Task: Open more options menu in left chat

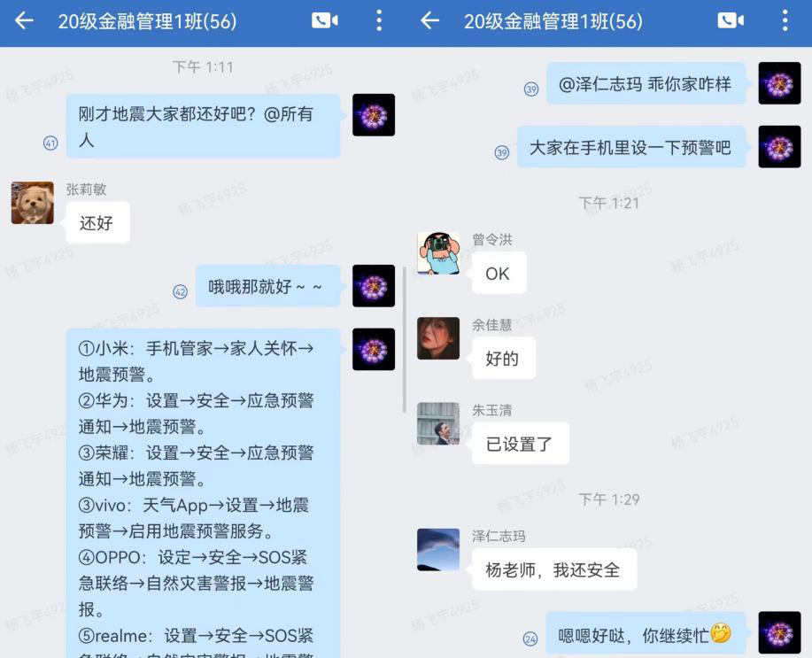Action: pos(379,20)
